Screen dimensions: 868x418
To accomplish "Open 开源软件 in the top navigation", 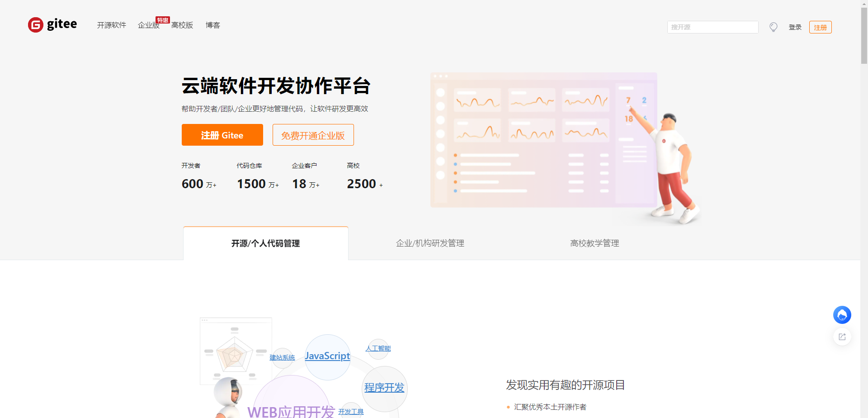I will point(111,25).
